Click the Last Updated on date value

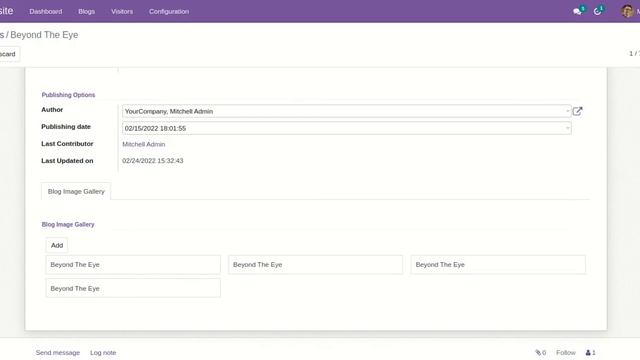click(153, 161)
